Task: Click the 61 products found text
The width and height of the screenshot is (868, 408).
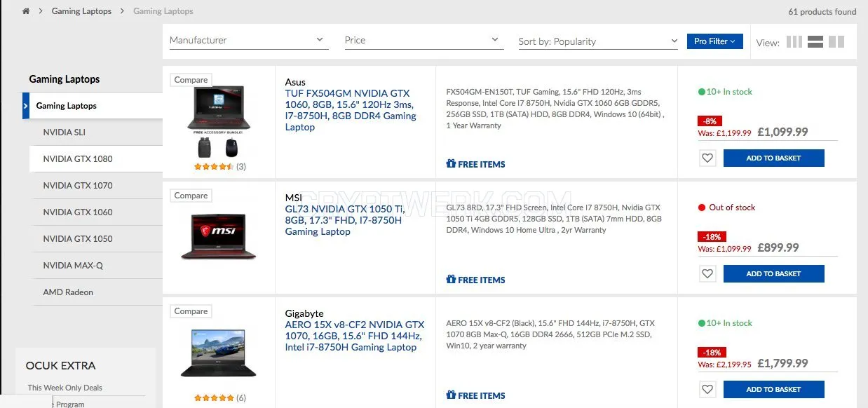Action: 822,11
